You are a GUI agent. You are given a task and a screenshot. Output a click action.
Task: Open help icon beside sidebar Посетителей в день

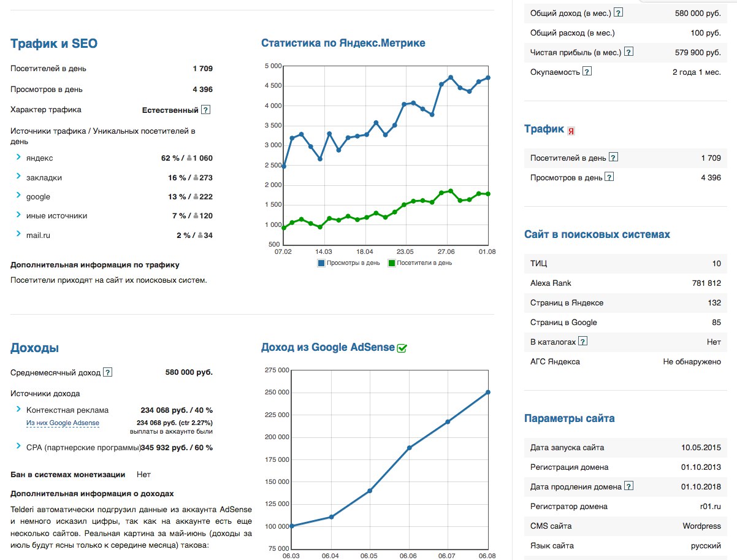point(613,158)
